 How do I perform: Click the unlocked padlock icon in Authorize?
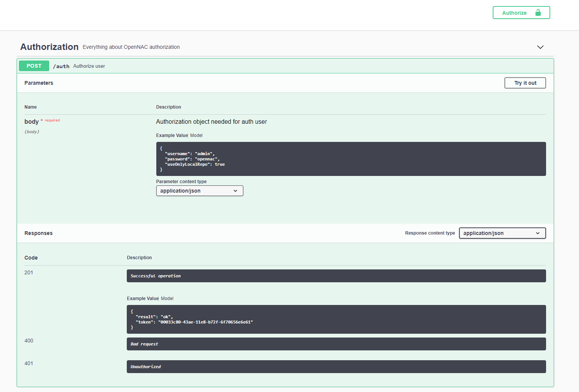click(x=538, y=13)
